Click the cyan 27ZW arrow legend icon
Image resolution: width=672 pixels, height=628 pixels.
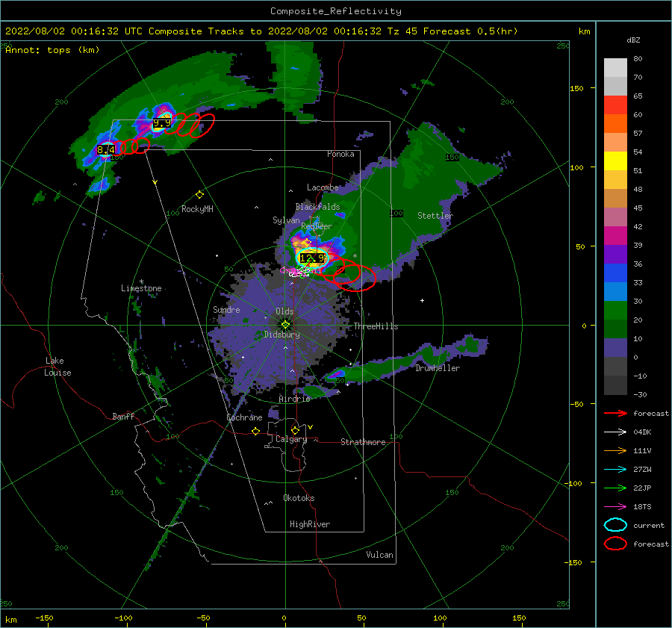tap(615, 470)
